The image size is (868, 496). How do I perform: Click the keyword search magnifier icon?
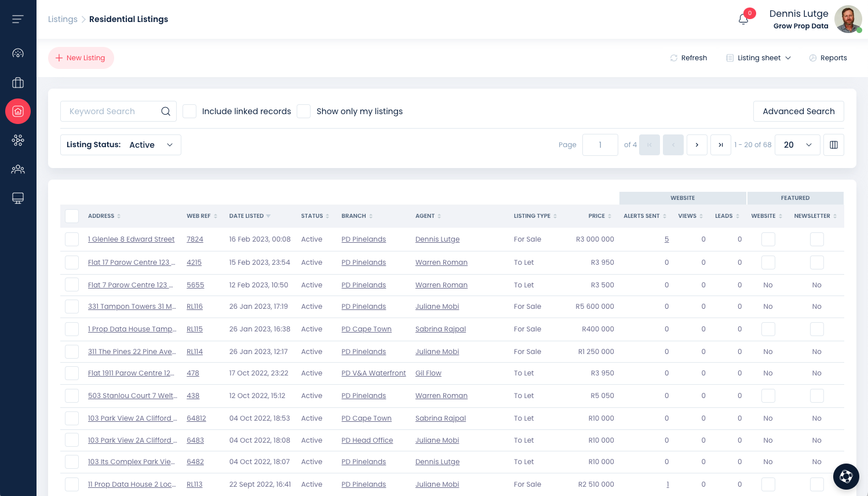tap(166, 111)
